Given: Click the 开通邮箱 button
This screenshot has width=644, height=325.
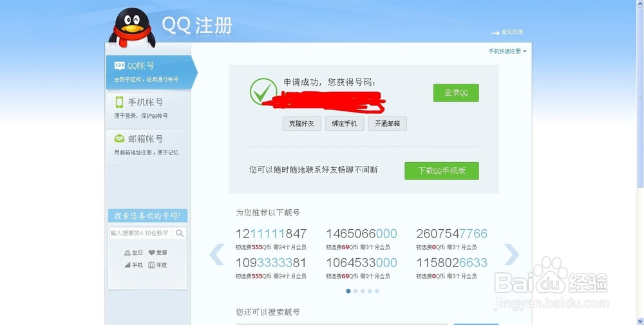Looking at the screenshot, I should 387,124.
